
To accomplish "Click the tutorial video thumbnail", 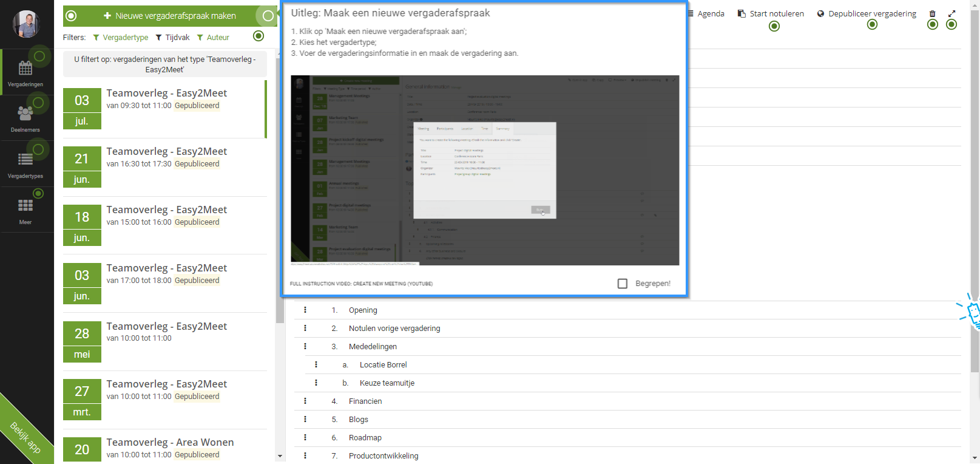I will pyautogui.click(x=485, y=170).
